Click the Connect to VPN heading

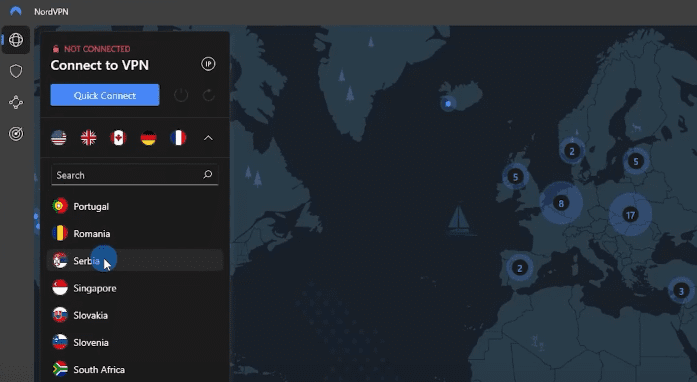point(100,65)
